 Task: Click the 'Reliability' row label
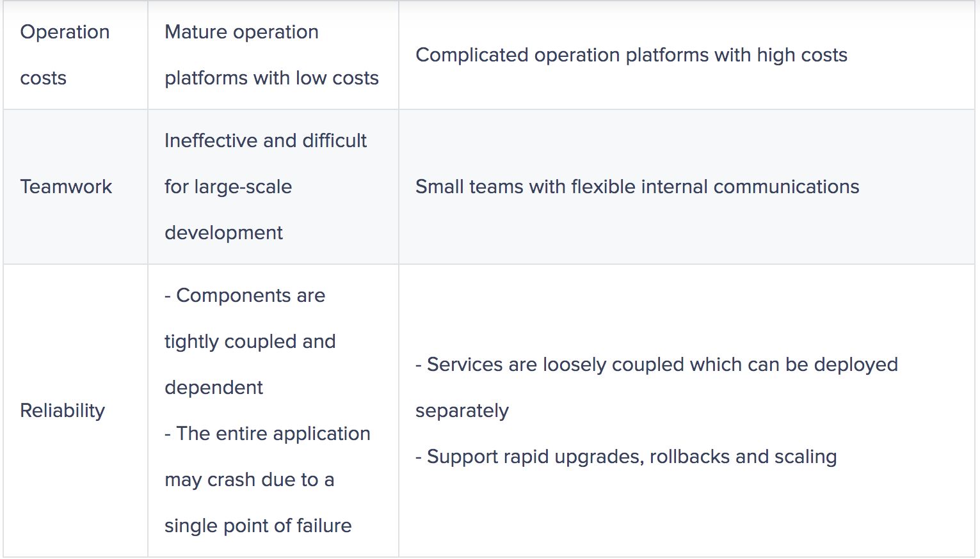(62, 411)
